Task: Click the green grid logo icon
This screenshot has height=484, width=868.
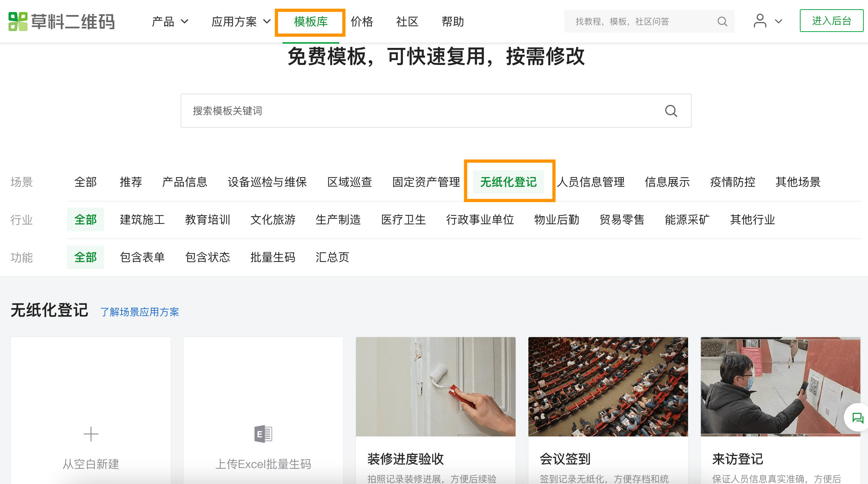Action: pyautogui.click(x=17, y=21)
